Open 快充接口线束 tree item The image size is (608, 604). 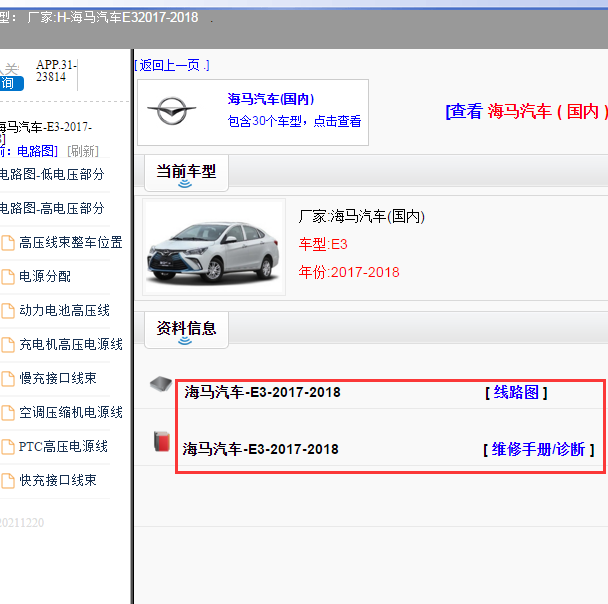(58, 481)
